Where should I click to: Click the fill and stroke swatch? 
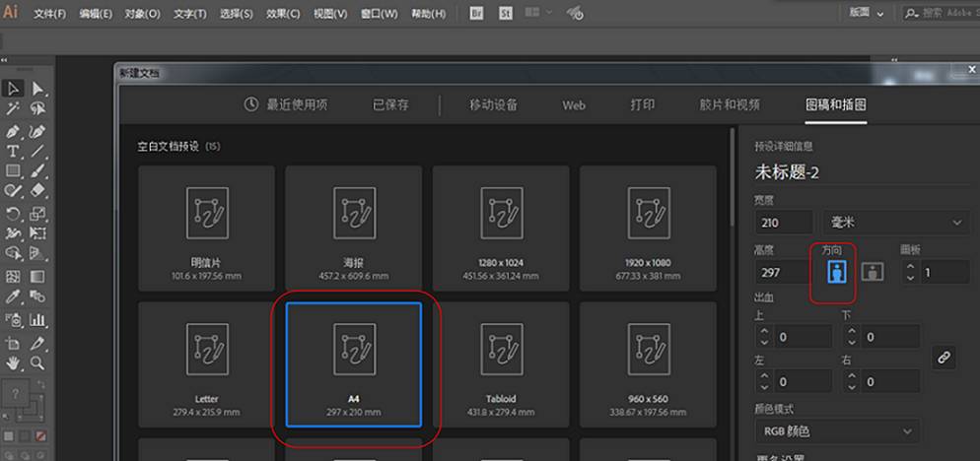pos(23,401)
